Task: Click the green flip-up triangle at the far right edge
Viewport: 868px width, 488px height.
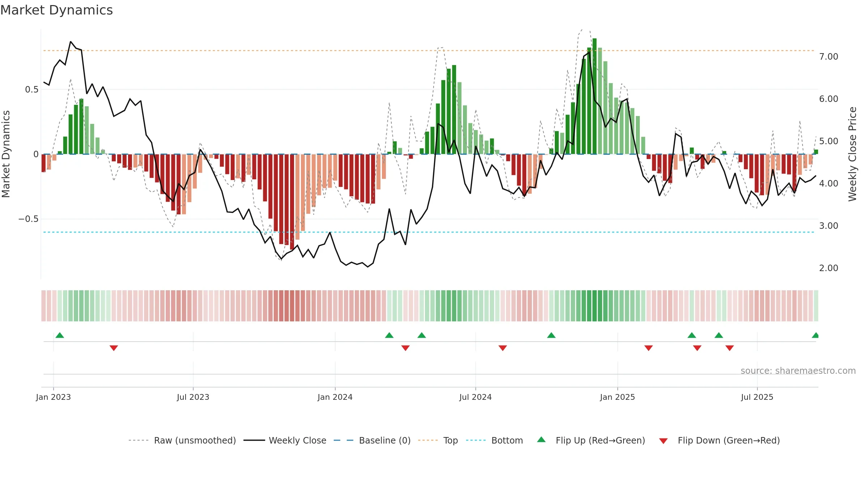Action: click(816, 335)
